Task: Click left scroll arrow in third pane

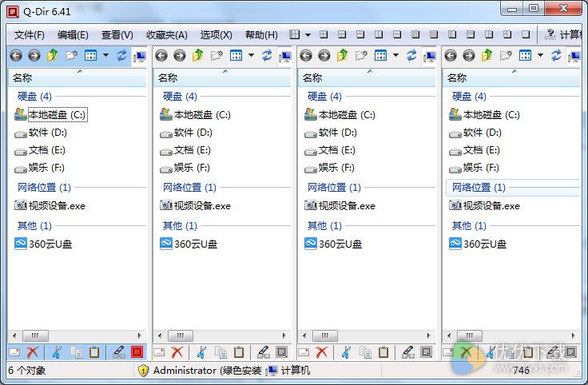Action: (x=304, y=335)
